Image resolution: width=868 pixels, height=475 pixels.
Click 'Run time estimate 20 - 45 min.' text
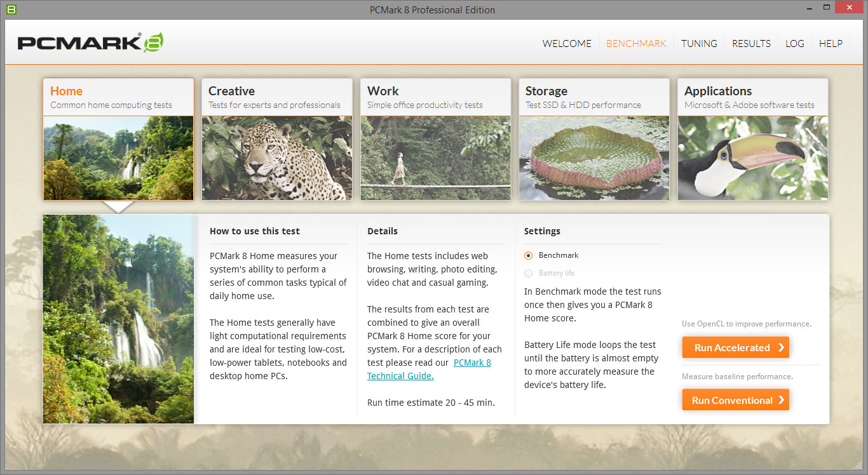(x=431, y=403)
